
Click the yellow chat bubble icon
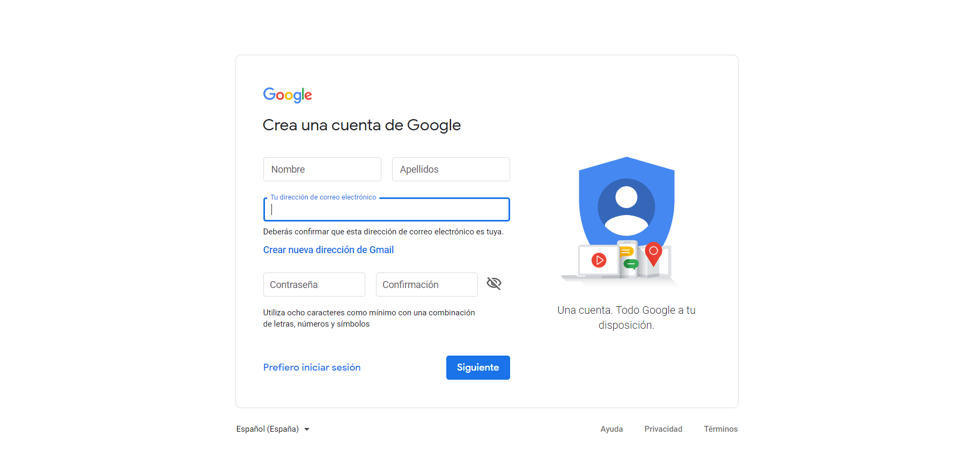click(626, 252)
